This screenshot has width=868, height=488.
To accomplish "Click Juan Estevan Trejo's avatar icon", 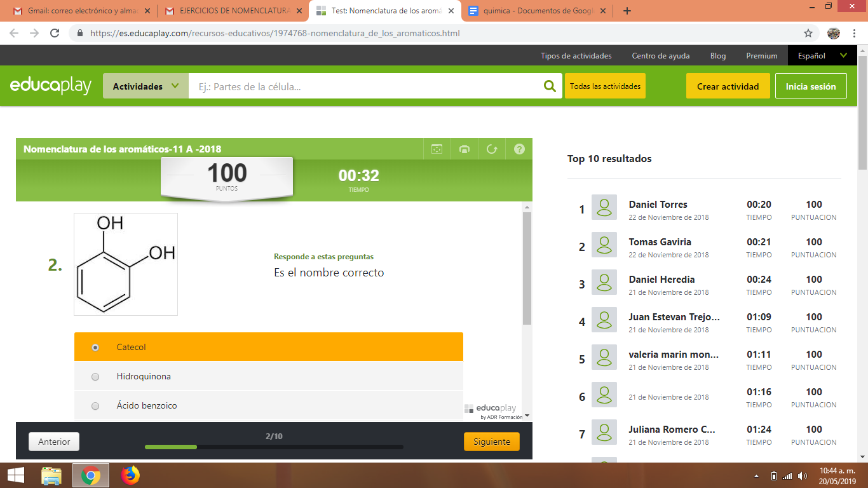I will [604, 320].
